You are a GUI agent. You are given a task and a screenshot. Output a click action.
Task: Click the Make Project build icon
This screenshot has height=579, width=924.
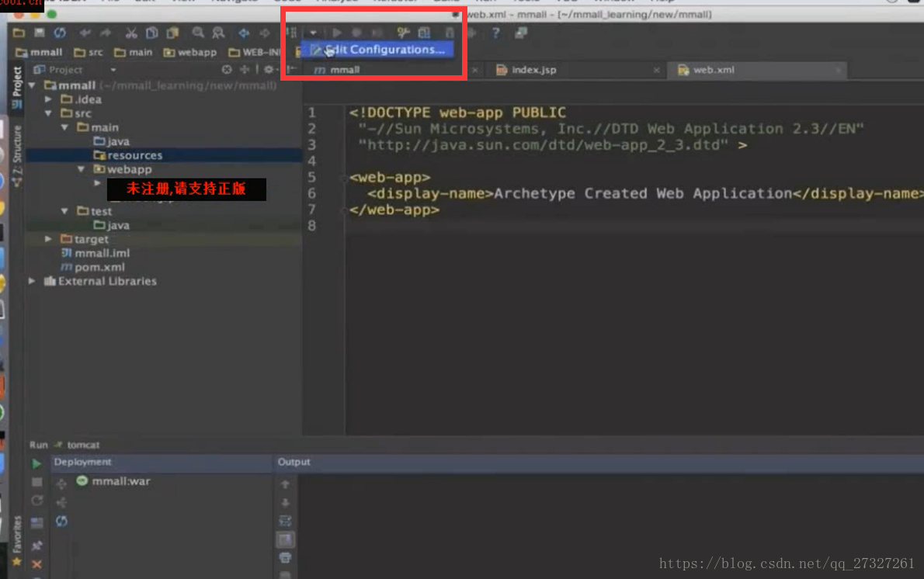[291, 33]
